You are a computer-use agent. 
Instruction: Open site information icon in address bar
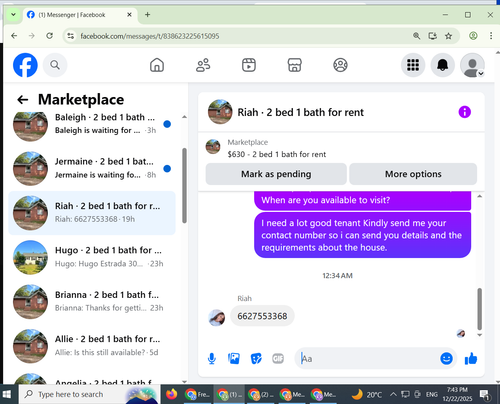tap(71, 36)
